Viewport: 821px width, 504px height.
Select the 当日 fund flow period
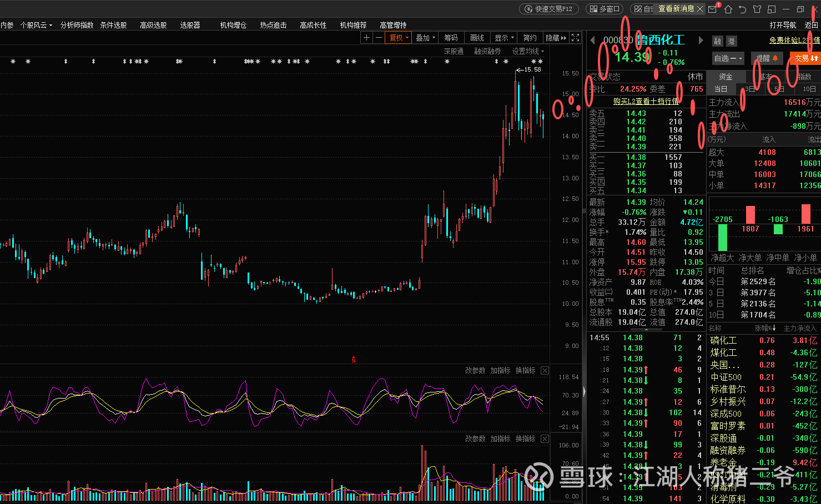[721, 89]
